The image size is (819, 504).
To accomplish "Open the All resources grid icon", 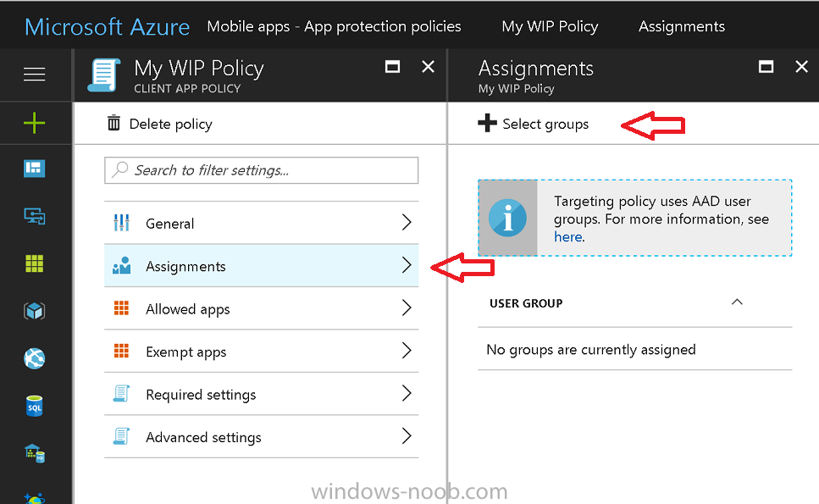I will click(x=35, y=263).
